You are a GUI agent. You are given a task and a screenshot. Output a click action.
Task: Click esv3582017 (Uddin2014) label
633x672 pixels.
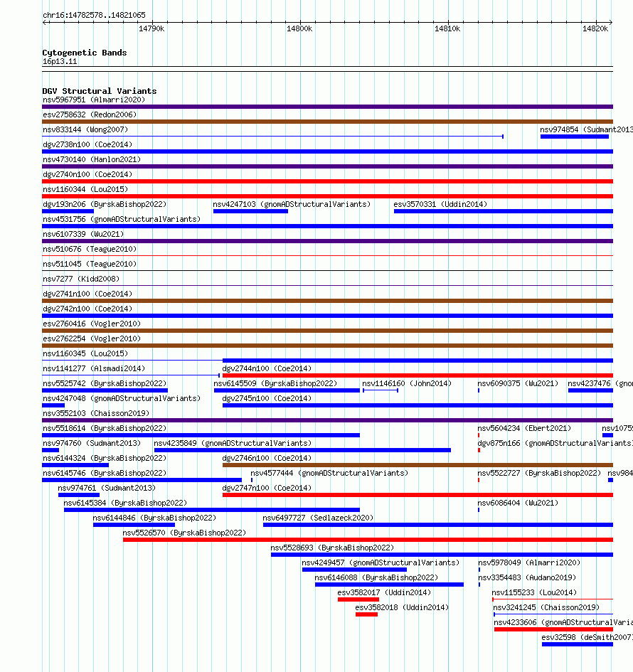click(385, 593)
